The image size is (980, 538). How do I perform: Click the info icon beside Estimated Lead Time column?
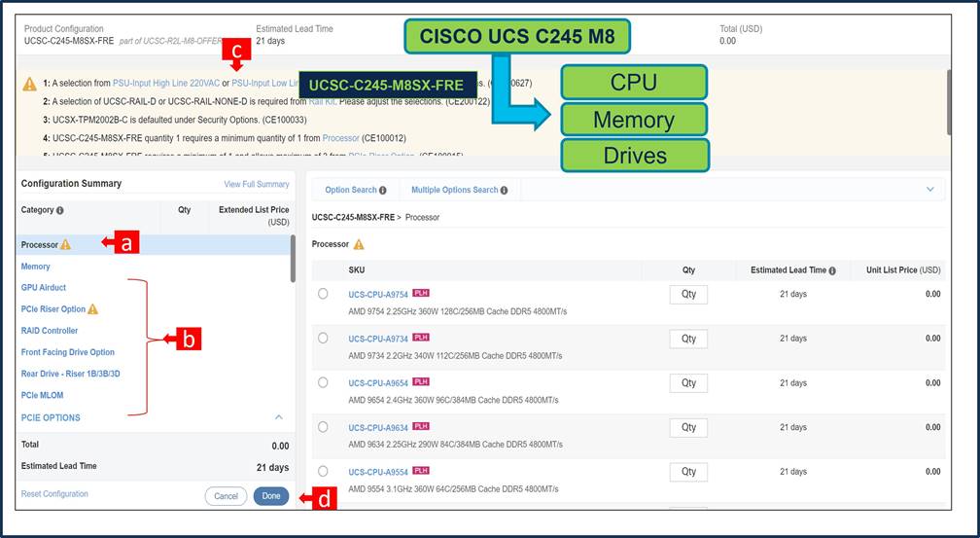click(832, 270)
